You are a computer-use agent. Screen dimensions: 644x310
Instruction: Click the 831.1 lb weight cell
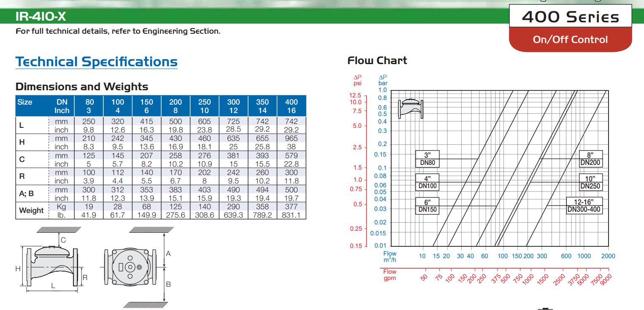coord(291,215)
